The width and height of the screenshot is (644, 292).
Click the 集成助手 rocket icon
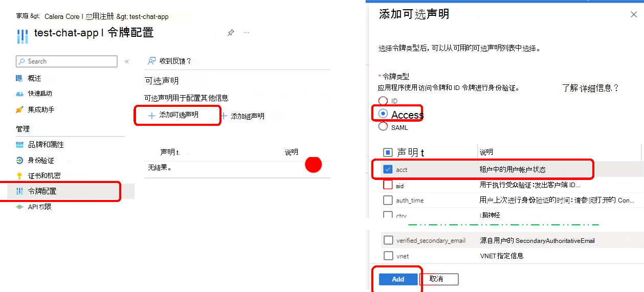pyautogui.click(x=19, y=109)
